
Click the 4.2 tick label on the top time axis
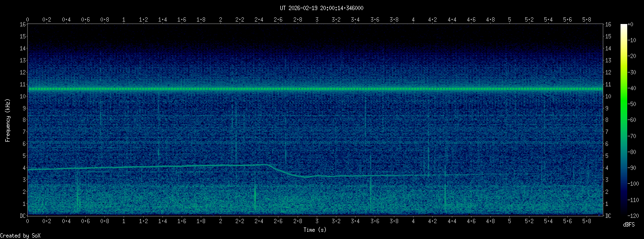[x=432, y=20]
